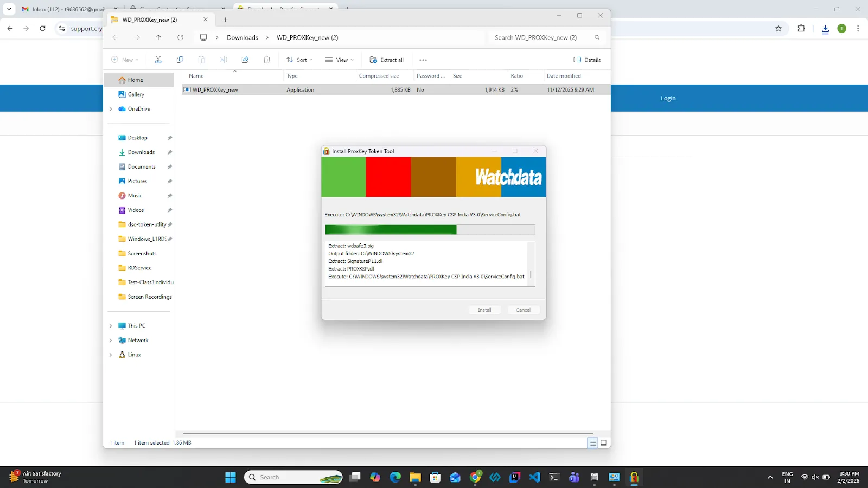868x488 pixels.
Task: Open the New dropdown in Explorer
Action: click(x=125, y=60)
